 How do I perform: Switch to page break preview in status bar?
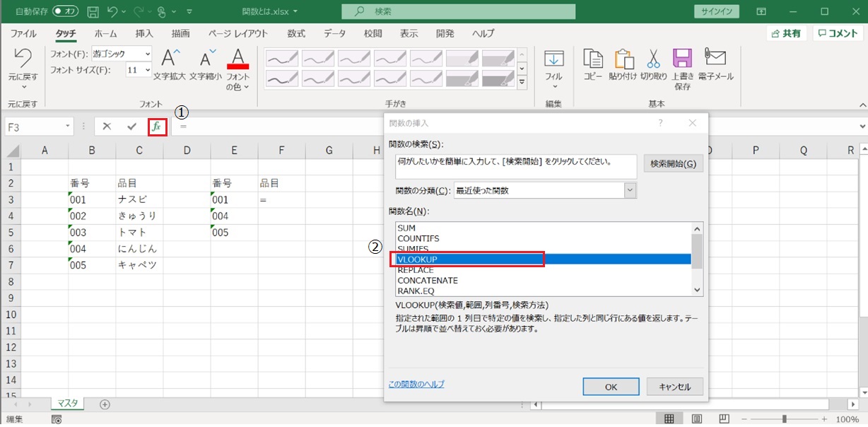[x=724, y=419]
